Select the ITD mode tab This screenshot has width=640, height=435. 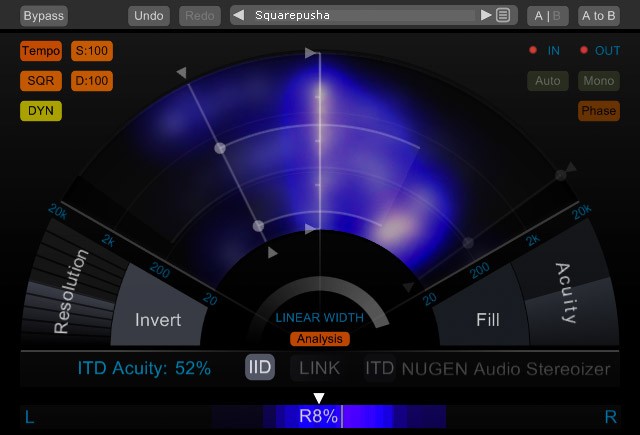(x=379, y=368)
